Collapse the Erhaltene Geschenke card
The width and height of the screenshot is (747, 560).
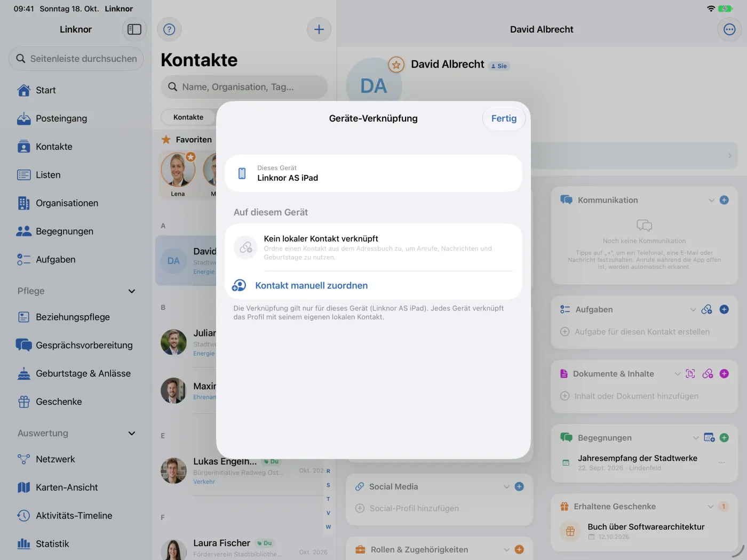click(710, 507)
